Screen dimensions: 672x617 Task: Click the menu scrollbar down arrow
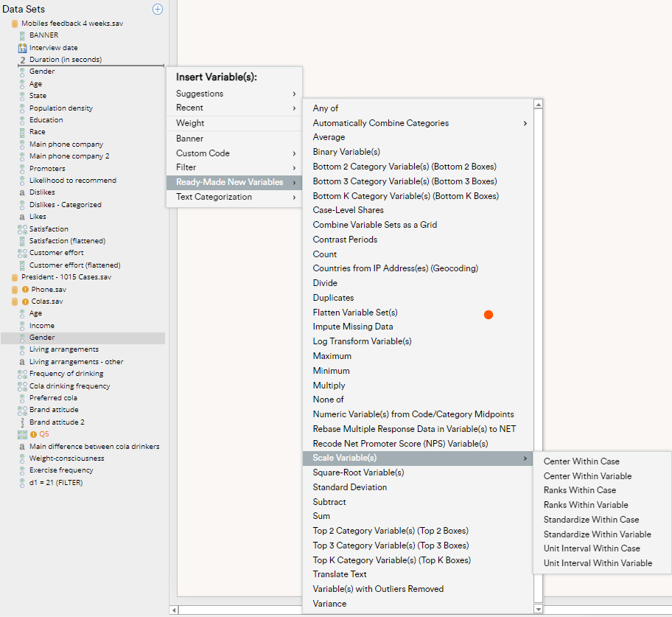(x=539, y=609)
